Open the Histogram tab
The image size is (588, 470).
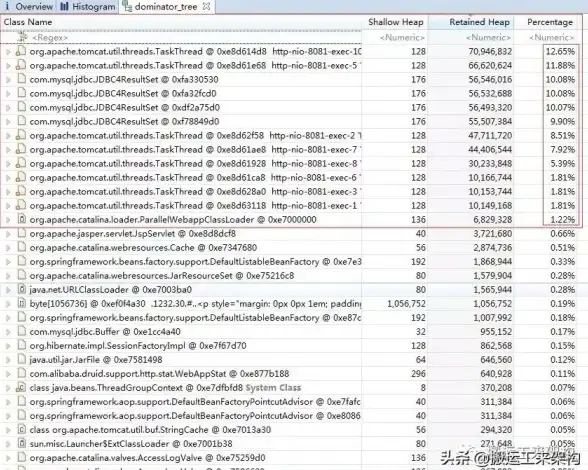pos(88,6)
